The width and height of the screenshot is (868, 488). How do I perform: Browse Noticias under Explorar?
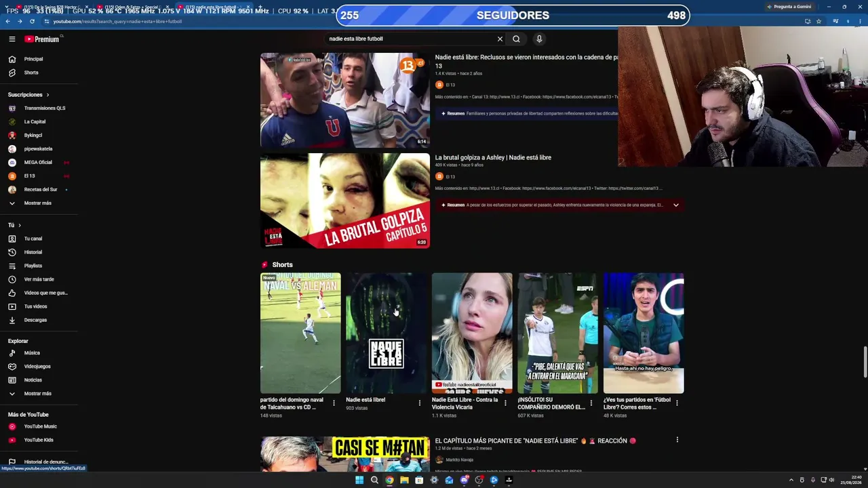coord(39,380)
